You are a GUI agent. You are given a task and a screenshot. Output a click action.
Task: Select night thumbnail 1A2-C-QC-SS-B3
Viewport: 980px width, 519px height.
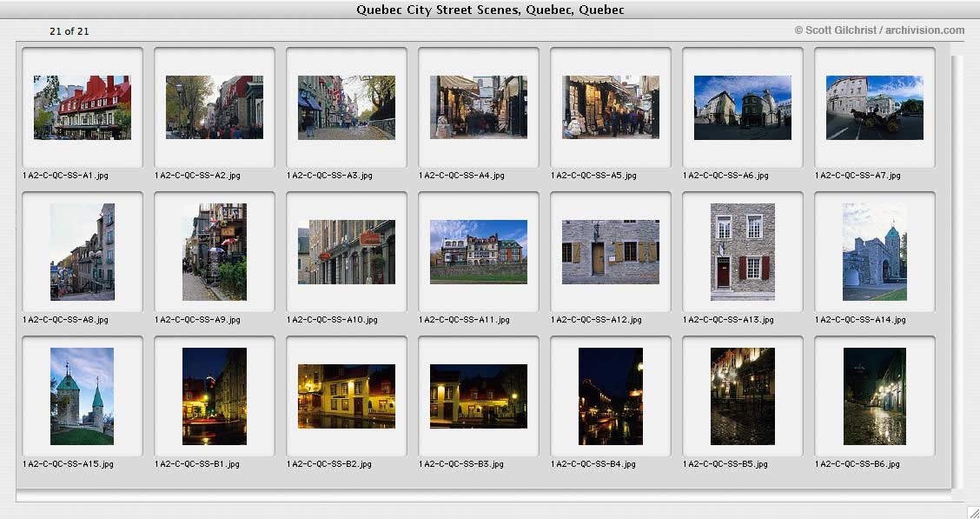coord(479,396)
